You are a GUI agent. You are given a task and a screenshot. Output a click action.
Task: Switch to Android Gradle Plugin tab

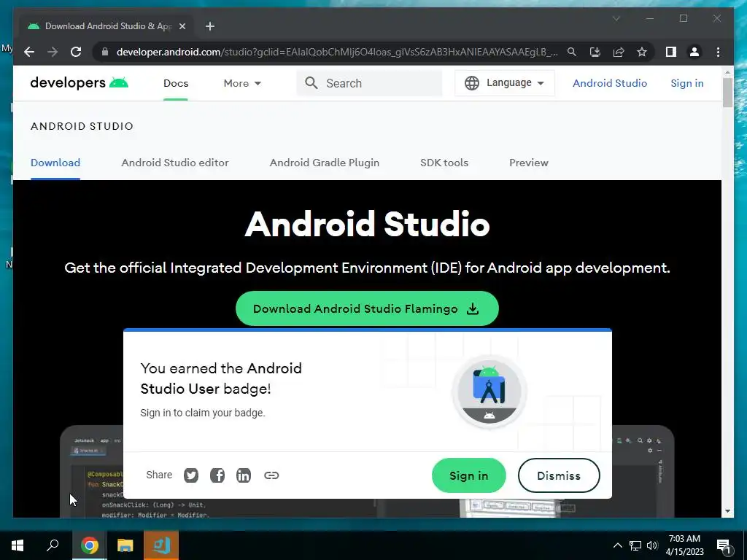tap(325, 163)
